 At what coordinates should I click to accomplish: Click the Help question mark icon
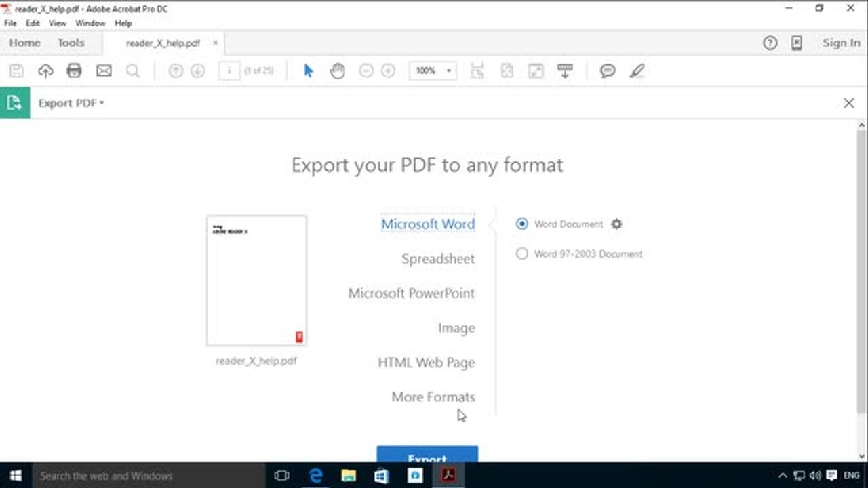(770, 43)
